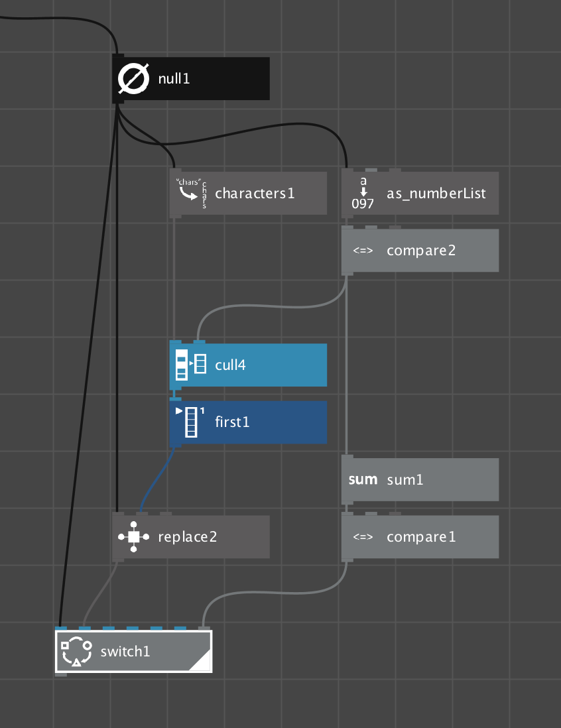561x728 pixels.
Task: Select the null1 node label
Action: point(174,78)
